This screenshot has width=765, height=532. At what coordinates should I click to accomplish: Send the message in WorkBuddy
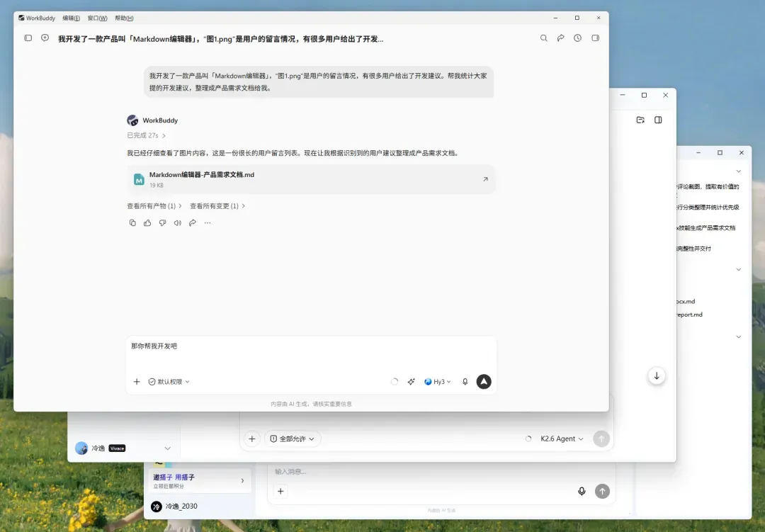click(484, 382)
